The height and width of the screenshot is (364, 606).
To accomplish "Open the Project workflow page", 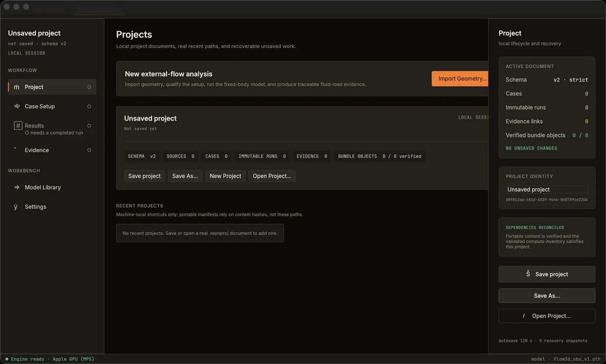I will click(52, 87).
